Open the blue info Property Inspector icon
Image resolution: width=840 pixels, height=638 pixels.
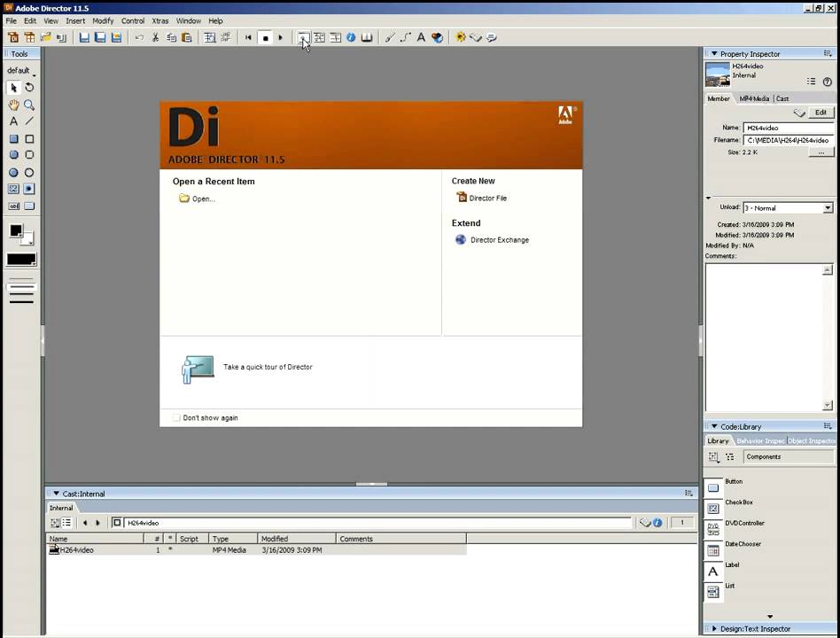(x=351, y=37)
